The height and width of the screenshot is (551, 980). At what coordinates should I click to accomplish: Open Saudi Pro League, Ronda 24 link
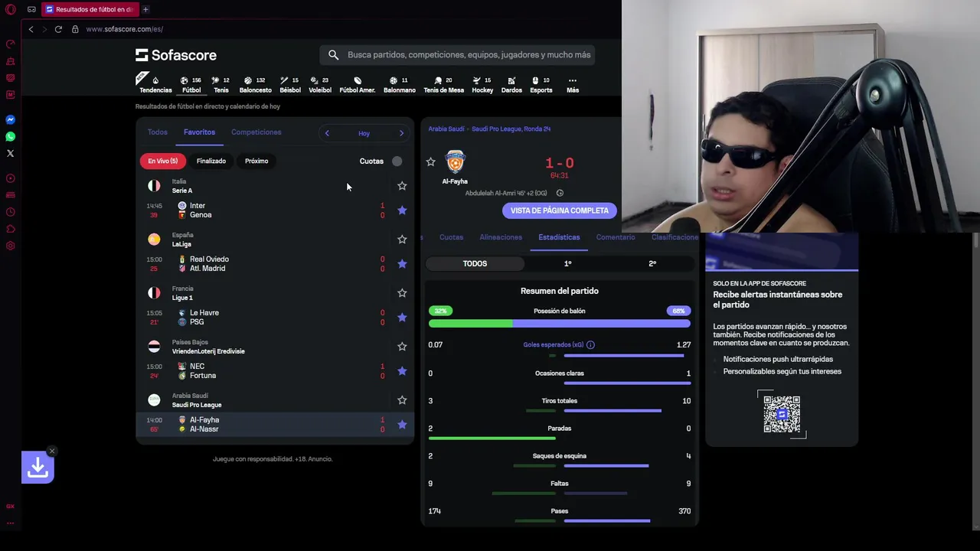click(511, 129)
